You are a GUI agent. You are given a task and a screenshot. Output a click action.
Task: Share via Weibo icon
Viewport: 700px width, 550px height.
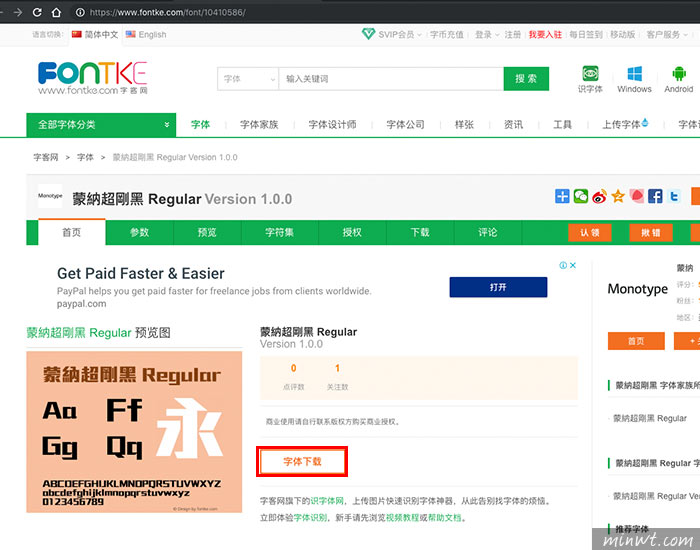pos(600,196)
